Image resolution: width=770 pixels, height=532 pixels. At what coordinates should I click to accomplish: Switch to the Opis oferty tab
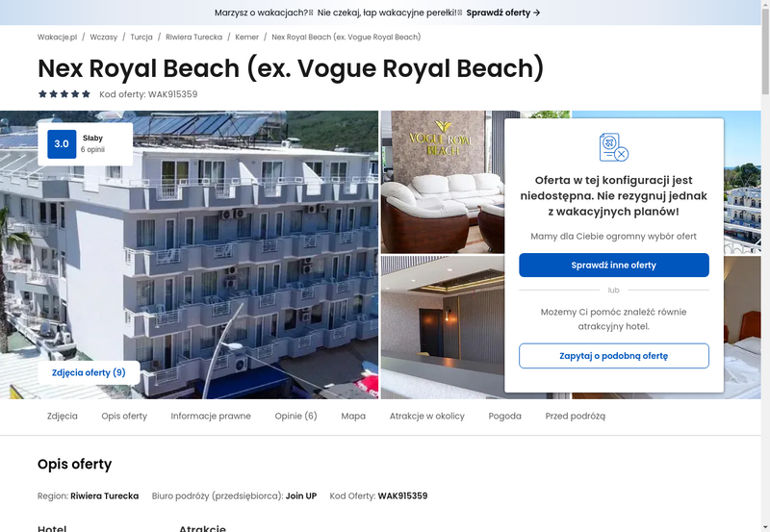(x=124, y=417)
